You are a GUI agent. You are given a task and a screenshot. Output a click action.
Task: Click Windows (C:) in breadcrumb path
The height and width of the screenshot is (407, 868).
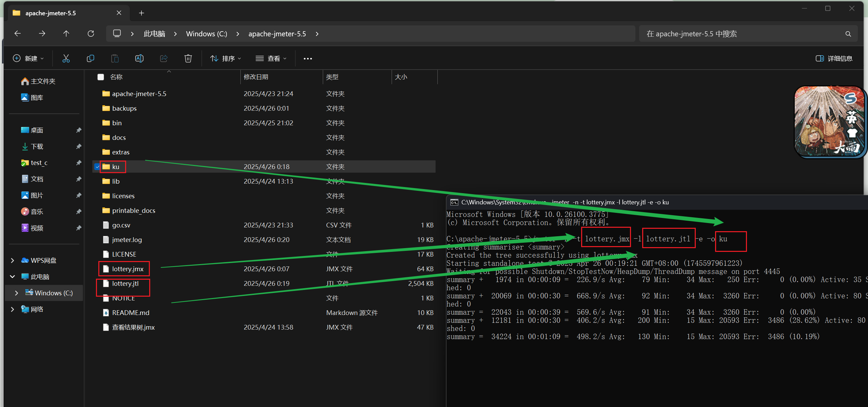(206, 34)
